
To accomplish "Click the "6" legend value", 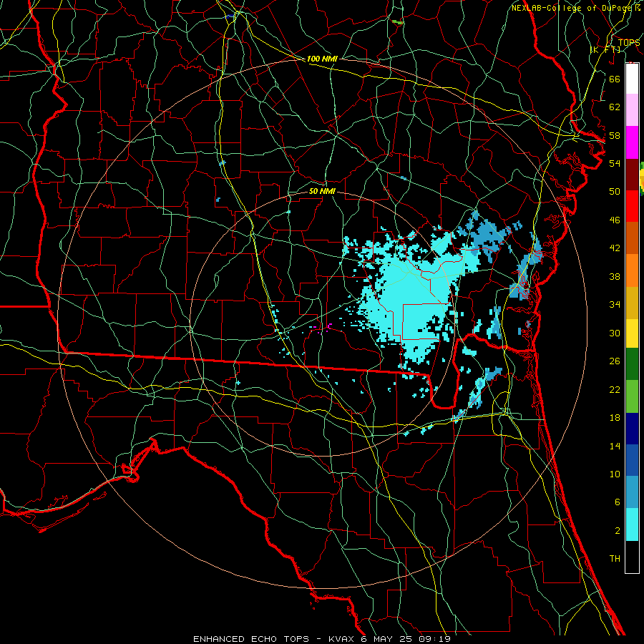I will coord(617,502).
